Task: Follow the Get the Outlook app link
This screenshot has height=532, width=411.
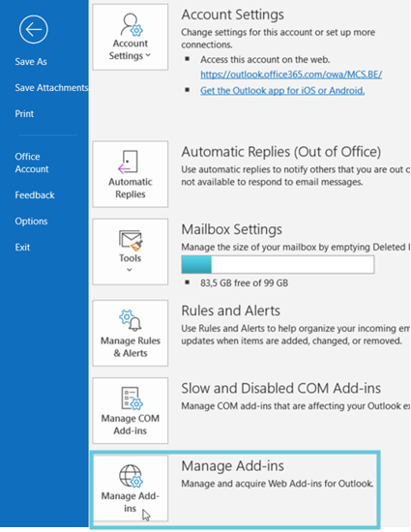Action: [x=282, y=91]
